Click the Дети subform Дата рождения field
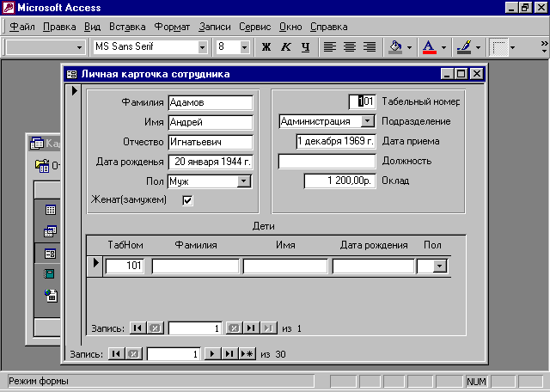The width and height of the screenshot is (550, 392). (373, 266)
